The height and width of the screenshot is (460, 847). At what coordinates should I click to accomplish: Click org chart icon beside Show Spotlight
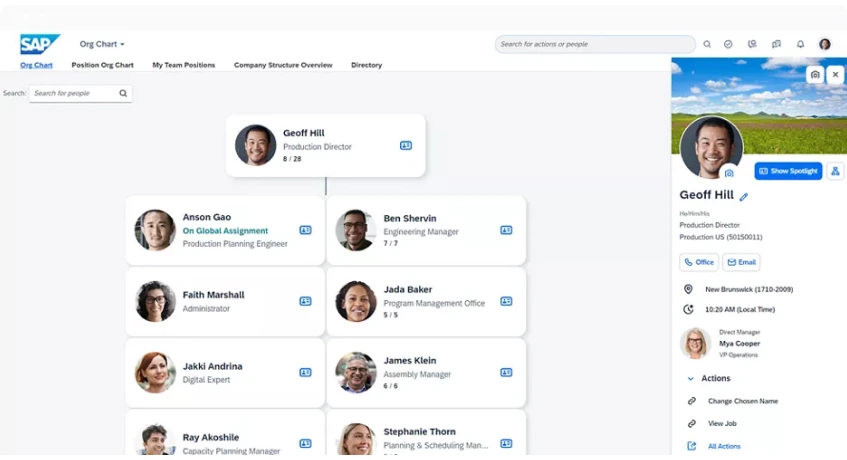click(835, 171)
